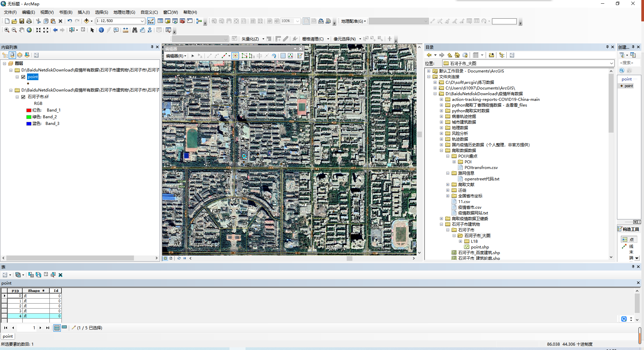Image resolution: width=644 pixels, height=350 pixels.
Task: Collapse the 石河子市.tif layer node
Action: click(17, 97)
